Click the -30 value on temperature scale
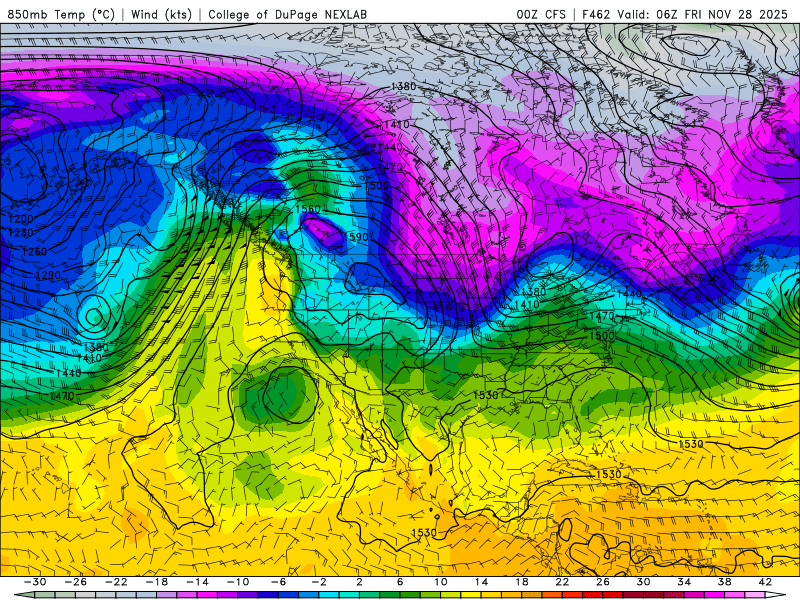Screen dimensions: 800x600 35,582
